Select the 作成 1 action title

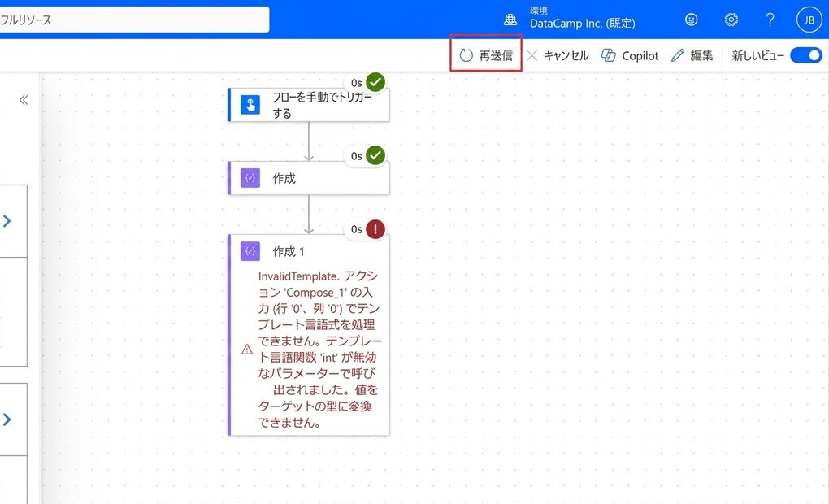[289, 251]
